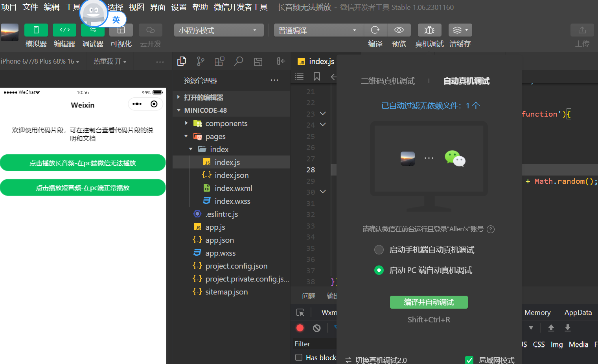The height and width of the screenshot is (364, 598).
Task: Open the clear cache (清缓存) layers button
Action: (x=460, y=30)
